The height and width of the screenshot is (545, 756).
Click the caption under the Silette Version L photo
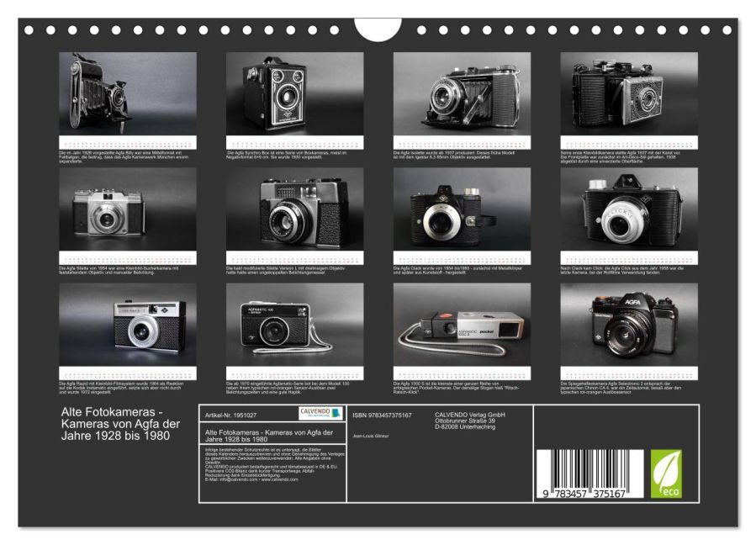286,271
